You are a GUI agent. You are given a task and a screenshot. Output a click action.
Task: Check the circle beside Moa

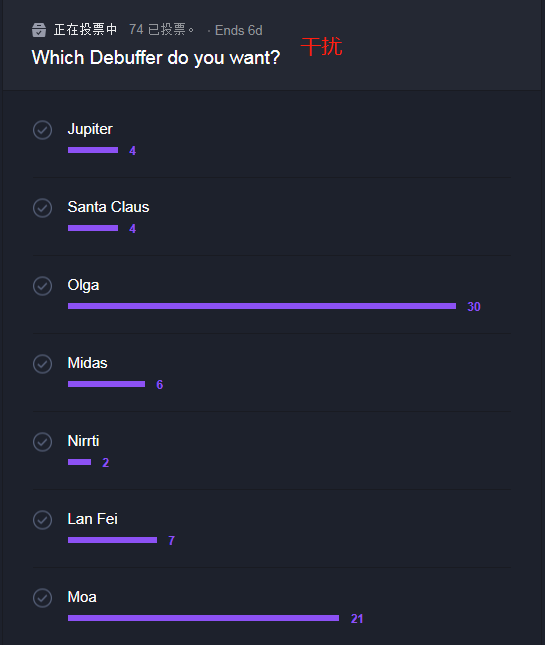42,598
